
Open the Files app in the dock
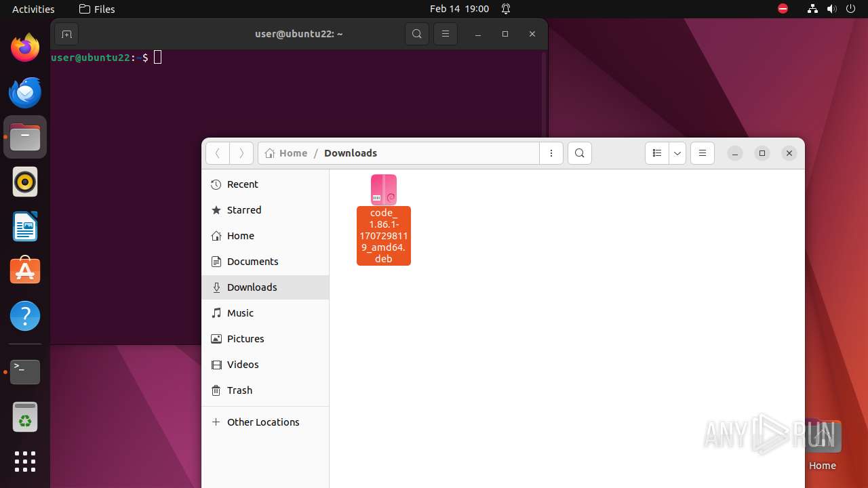[x=25, y=138]
